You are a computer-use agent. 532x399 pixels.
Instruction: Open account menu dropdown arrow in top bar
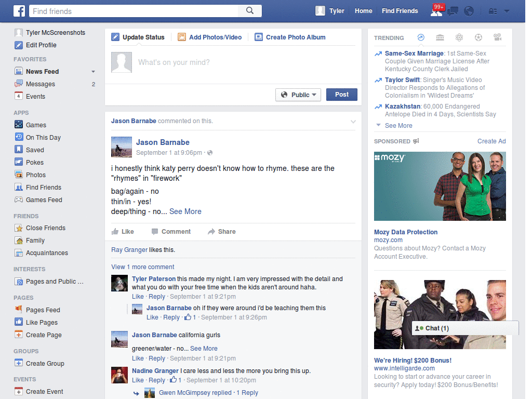click(507, 11)
